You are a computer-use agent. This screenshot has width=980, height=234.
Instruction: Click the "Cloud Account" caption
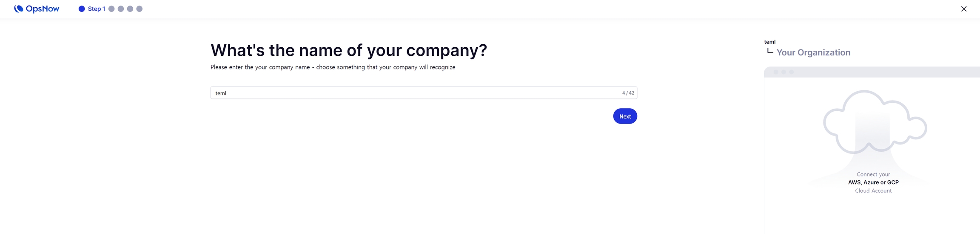point(873,191)
